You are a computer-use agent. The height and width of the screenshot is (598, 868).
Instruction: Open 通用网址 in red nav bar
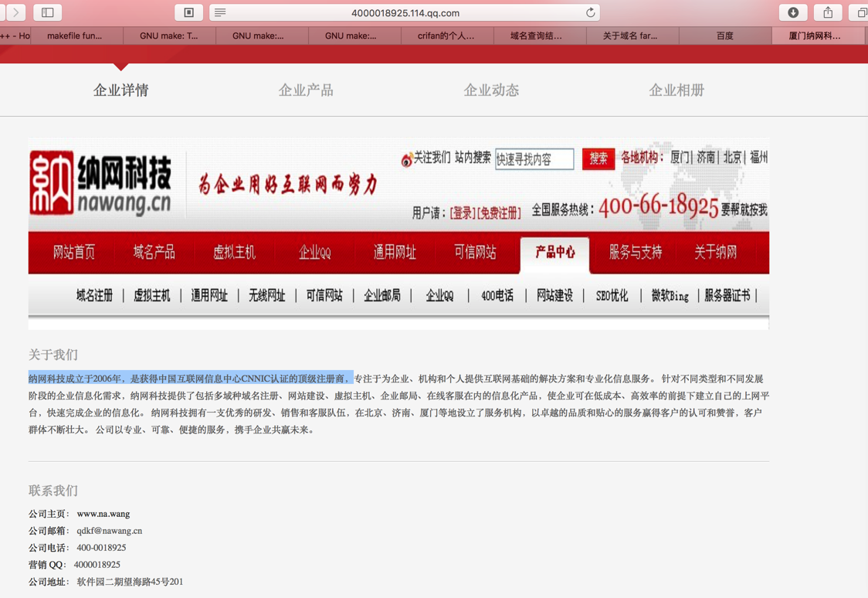point(395,253)
